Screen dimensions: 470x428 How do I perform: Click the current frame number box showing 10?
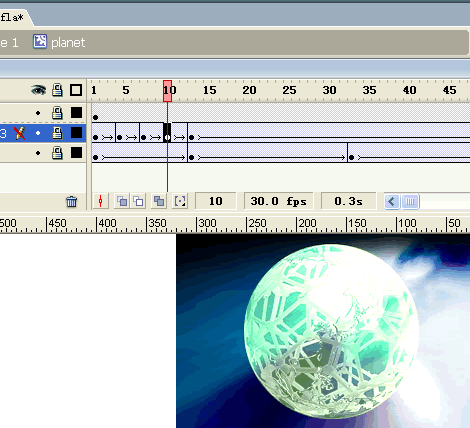(216, 201)
